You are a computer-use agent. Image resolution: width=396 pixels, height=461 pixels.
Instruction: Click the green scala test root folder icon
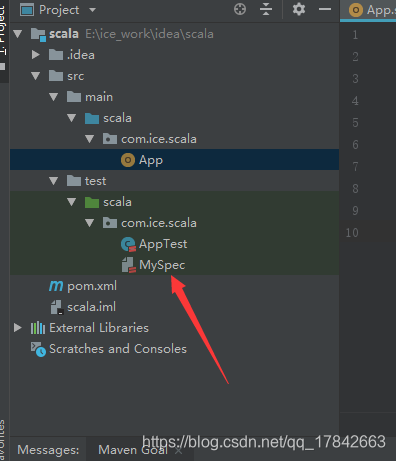[92, 202]
